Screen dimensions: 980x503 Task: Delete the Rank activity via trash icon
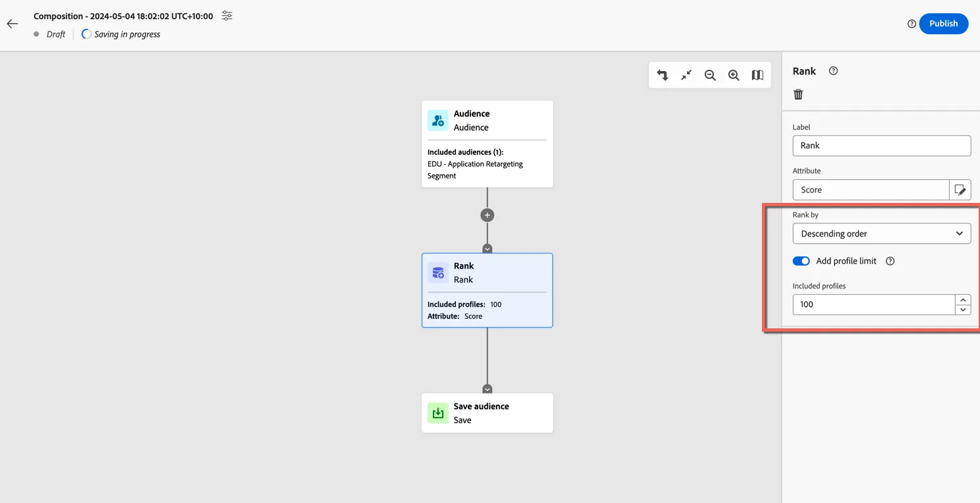click(799, 95)
